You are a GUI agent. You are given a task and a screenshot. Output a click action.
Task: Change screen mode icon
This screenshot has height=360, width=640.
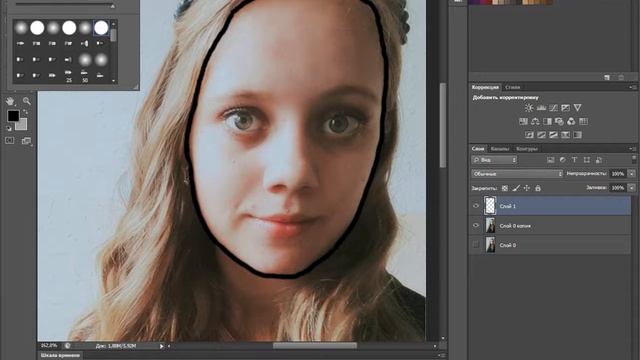click(x=26, y=141)
